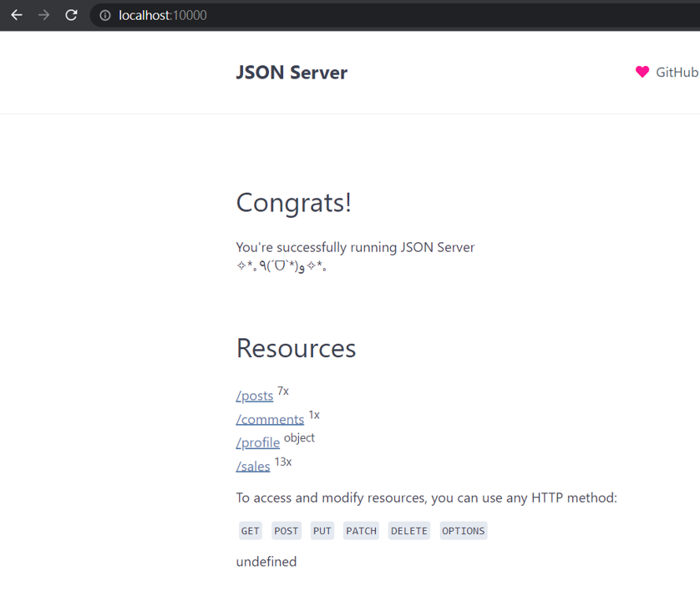
Task: Click the '7x' count next to /posts
Action: pyautogui.click(x=283, y=391)
